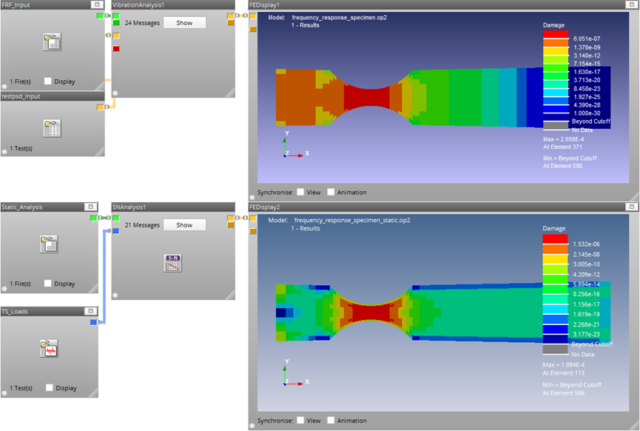Select the testpsd_input title bar

(52, 96)
